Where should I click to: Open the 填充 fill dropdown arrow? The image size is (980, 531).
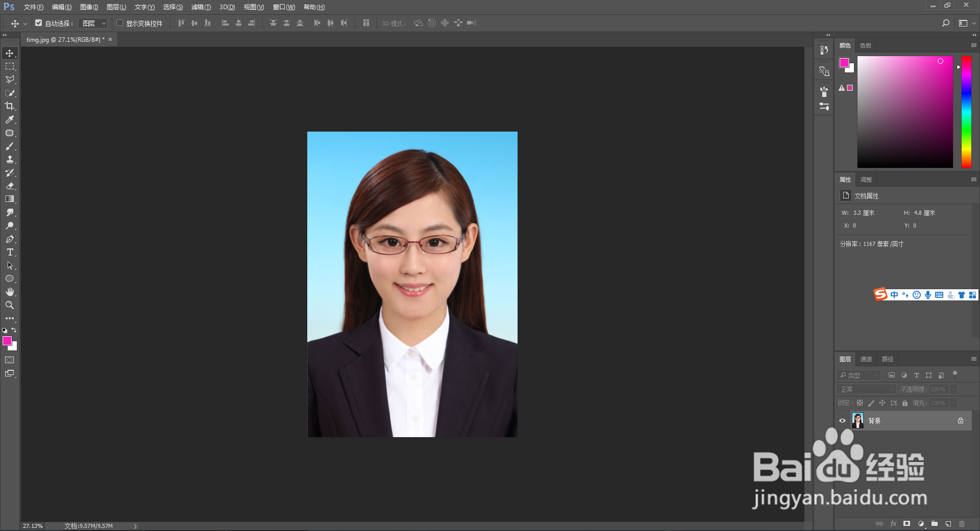pyautogui.click(x=953, y=403)
